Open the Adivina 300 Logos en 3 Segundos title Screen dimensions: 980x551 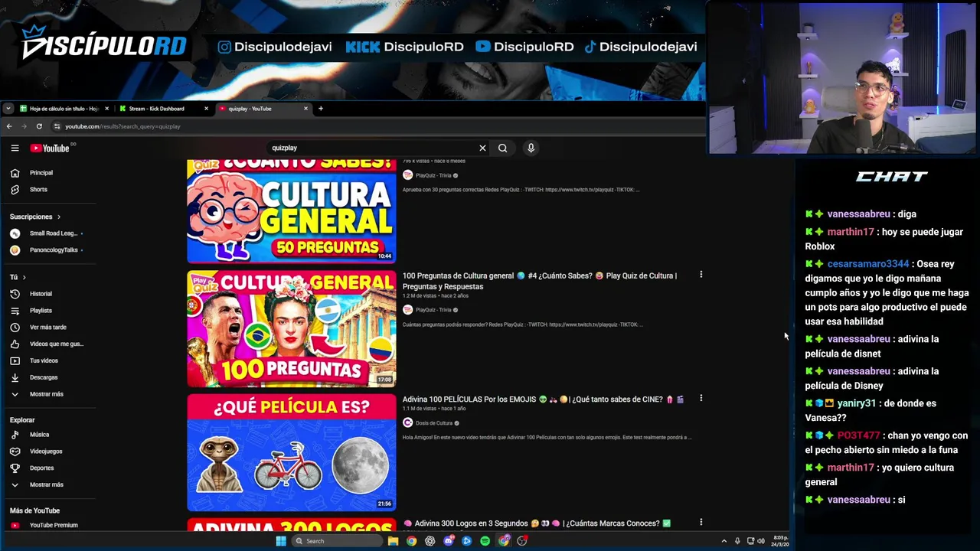click(537, 523)
